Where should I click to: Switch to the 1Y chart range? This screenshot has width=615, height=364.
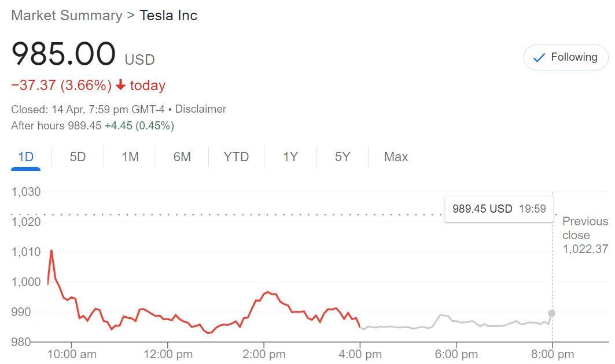click(x=289, y=157)
